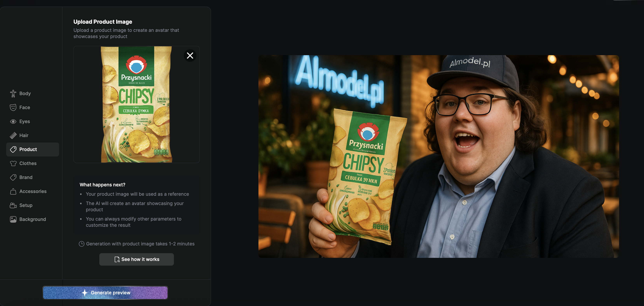Go to Accessories section
This screenshot has height=306, width=644.
coord(32,191)
